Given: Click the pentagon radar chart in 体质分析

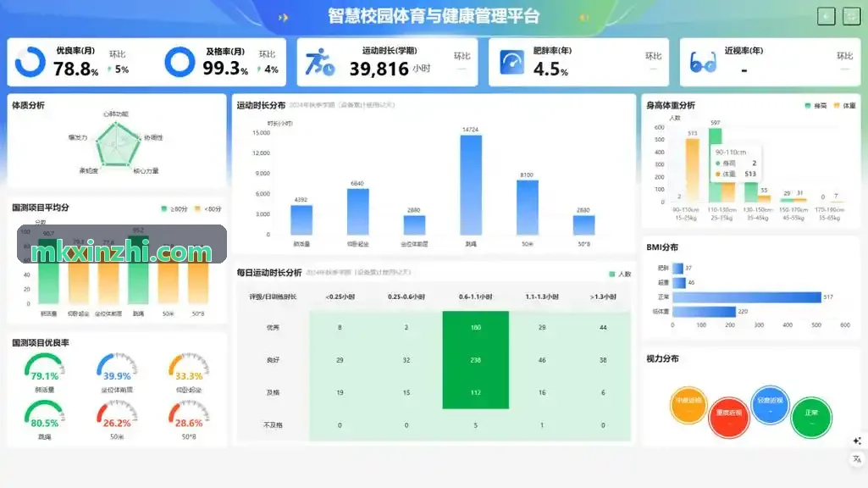Looking at the screenshot, I should tap(117, 145).
